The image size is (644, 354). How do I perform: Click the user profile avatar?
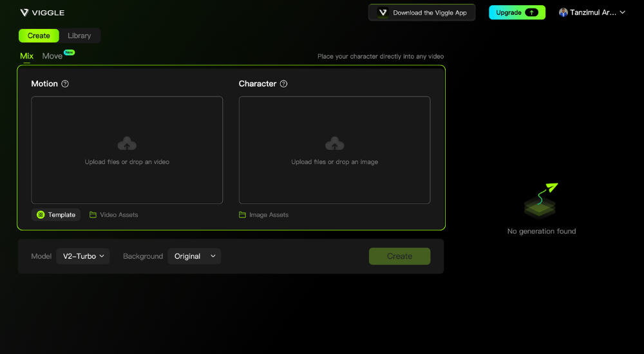point(563,12)
